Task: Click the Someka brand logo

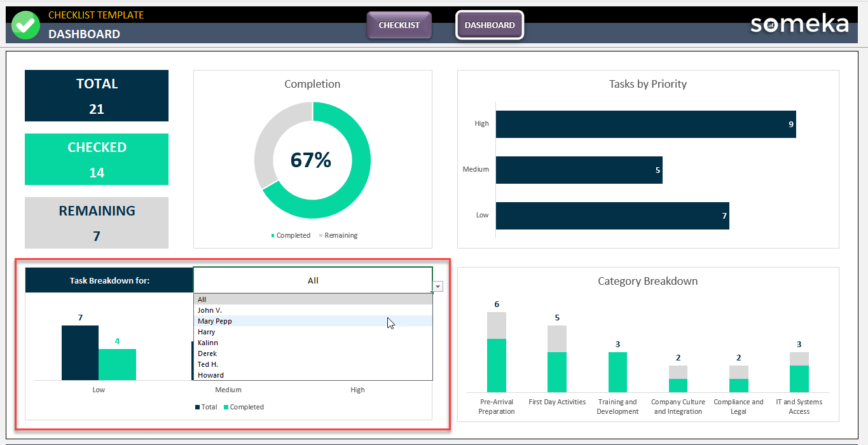Action: (799, 24)
